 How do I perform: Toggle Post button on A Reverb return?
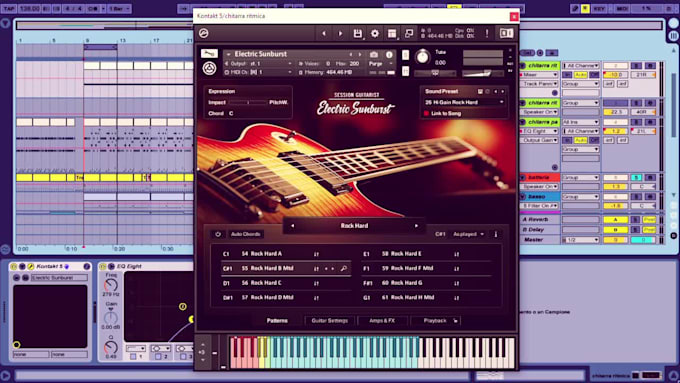click(649, 219)
